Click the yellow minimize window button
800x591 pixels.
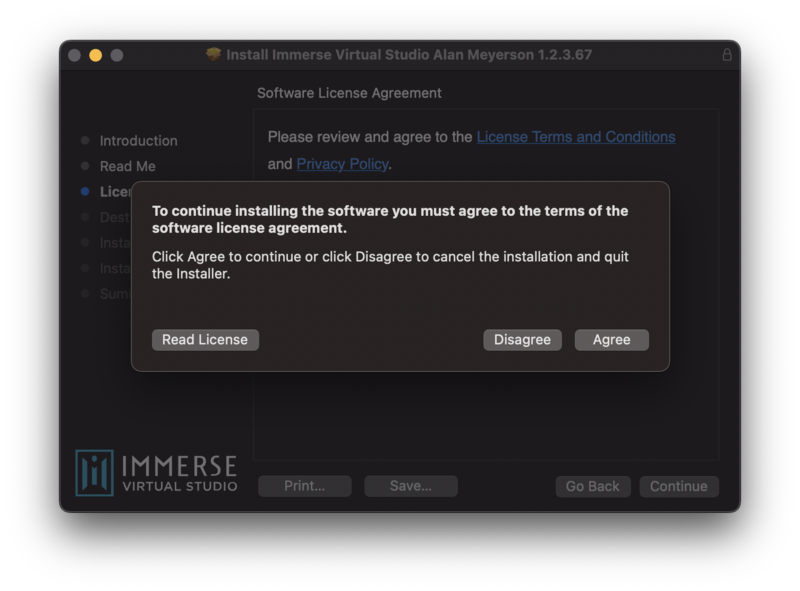pos(95,55)
